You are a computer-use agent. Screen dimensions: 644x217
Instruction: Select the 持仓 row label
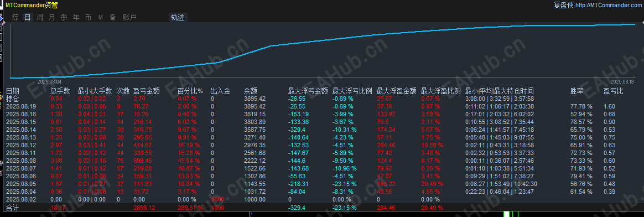(x=13, y=99)
